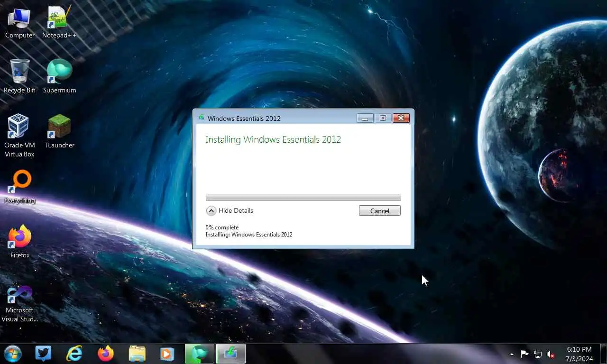Cancel the Windows Essentials installation

[380, 211]
